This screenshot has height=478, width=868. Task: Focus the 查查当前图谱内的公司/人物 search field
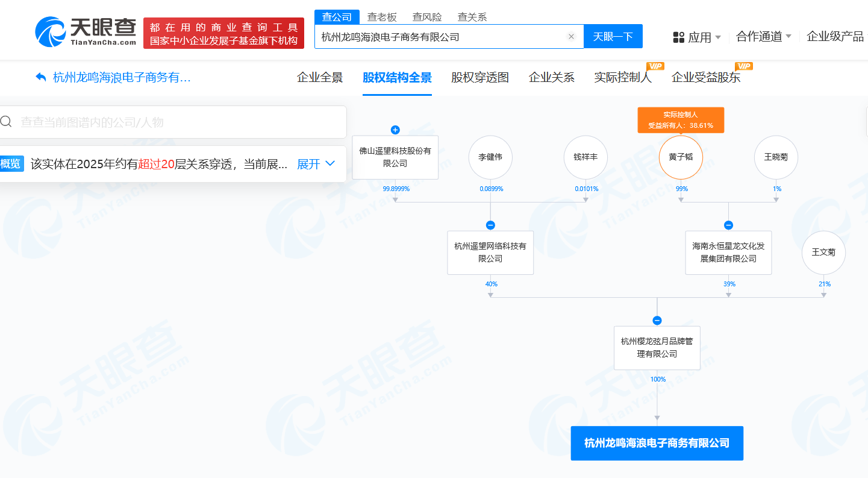(x=173, y=122)
